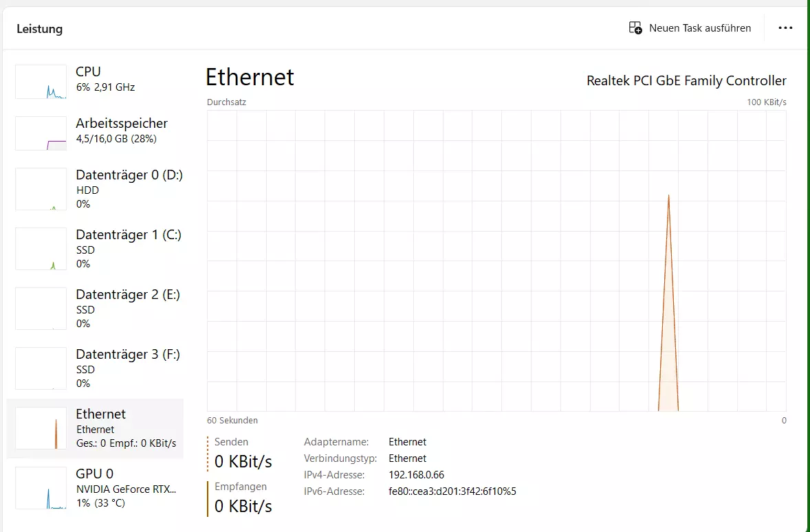Open GPU 0 NVIDIA GeForce entry
This screenshot has height=532, width=810.
coord(95,488)
